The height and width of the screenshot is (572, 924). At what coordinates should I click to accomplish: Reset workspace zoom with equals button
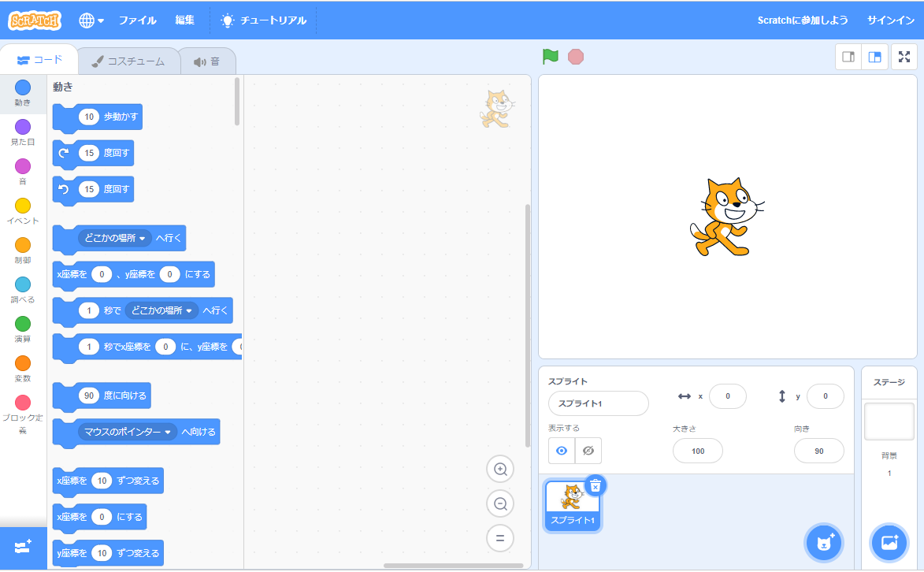tap(500, 538)
